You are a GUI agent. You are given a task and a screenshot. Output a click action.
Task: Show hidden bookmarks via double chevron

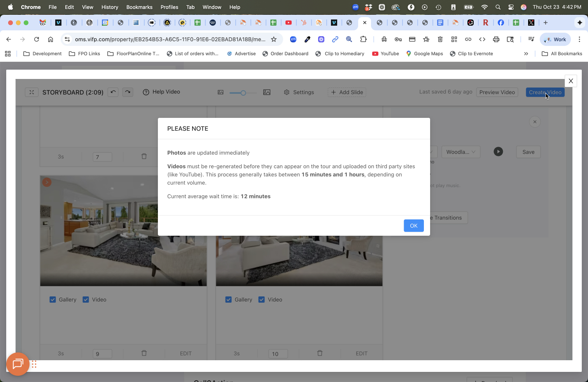(x=526, y=54)
